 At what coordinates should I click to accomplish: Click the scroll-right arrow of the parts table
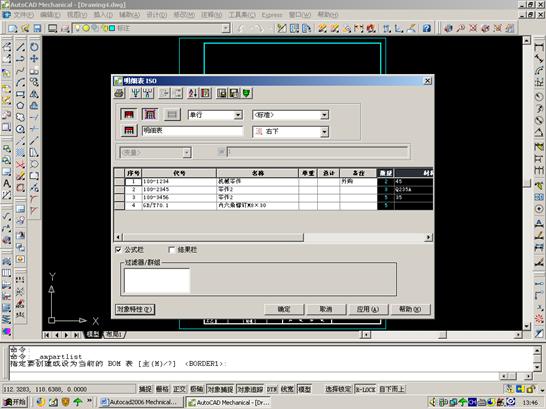428,237
